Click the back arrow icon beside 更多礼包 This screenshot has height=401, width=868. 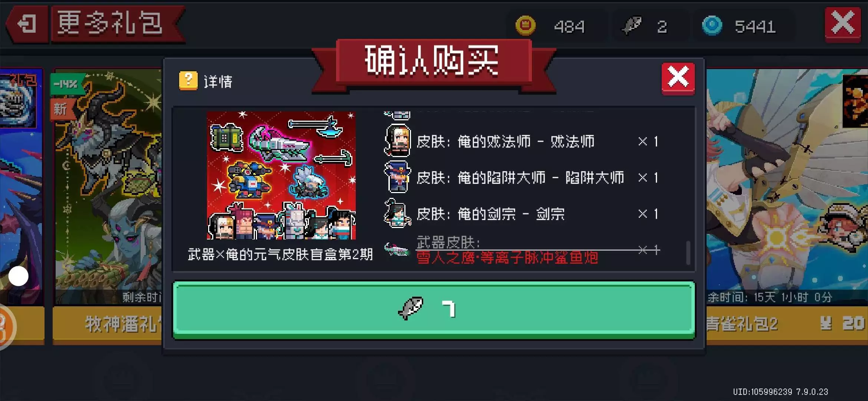tap(27, 25)
